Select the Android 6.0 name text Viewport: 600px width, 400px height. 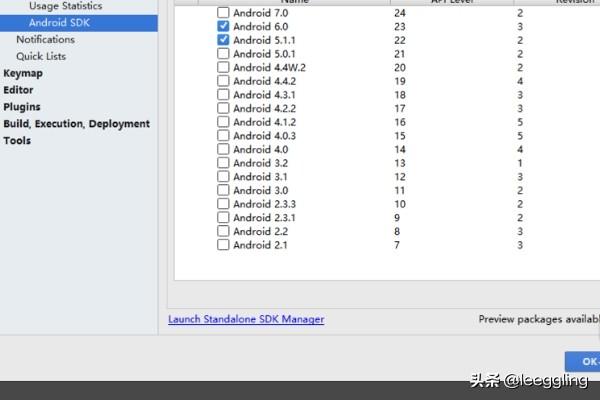coord(261,27)
